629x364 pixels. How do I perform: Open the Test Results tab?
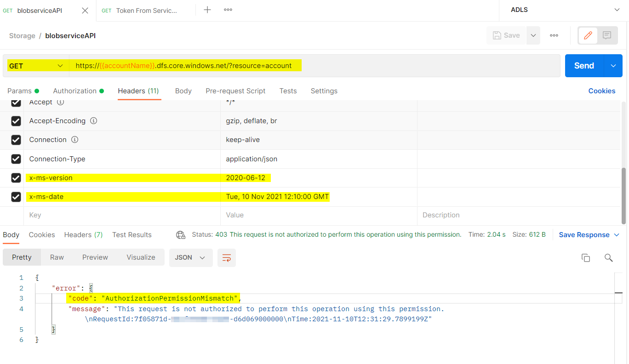coord(132,235)
